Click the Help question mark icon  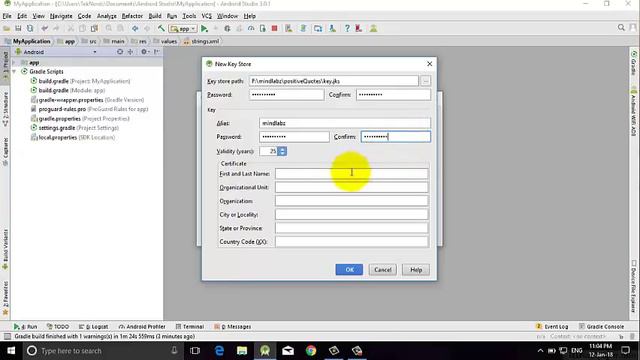click(x=347, y=29)
